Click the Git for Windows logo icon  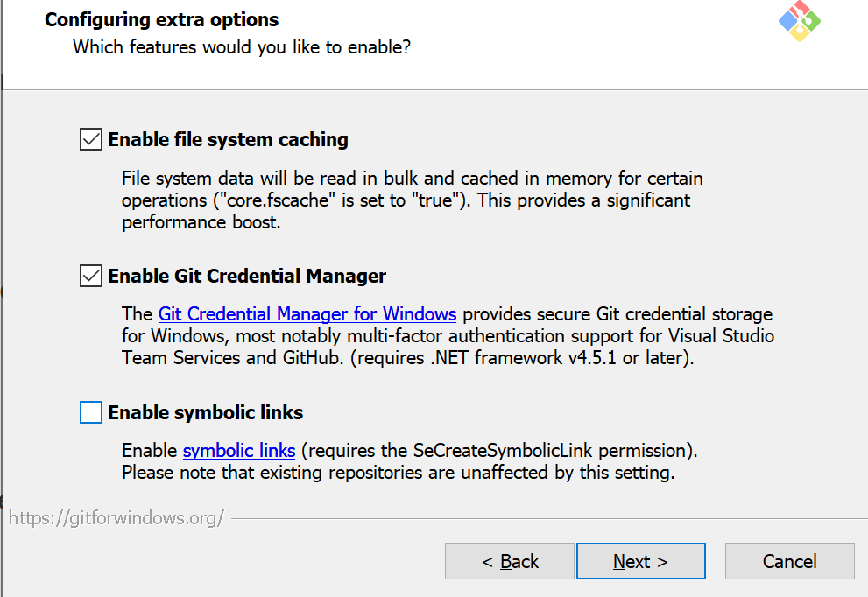[x=799, y=20]
